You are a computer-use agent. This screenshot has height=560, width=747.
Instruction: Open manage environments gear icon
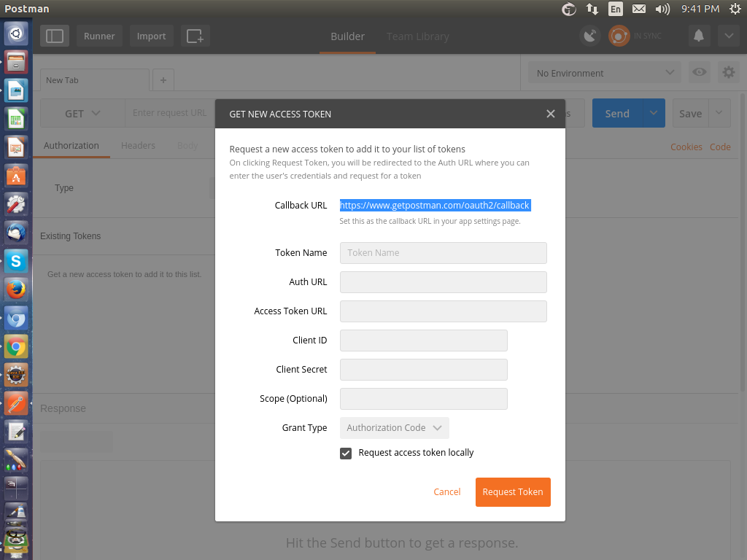(729, 72)
